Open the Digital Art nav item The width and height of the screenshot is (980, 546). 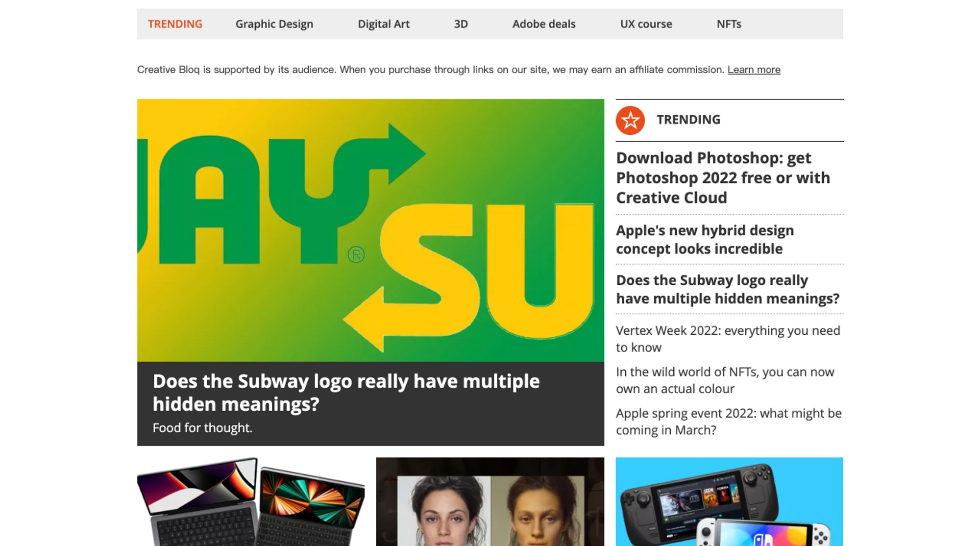[383, 24]
